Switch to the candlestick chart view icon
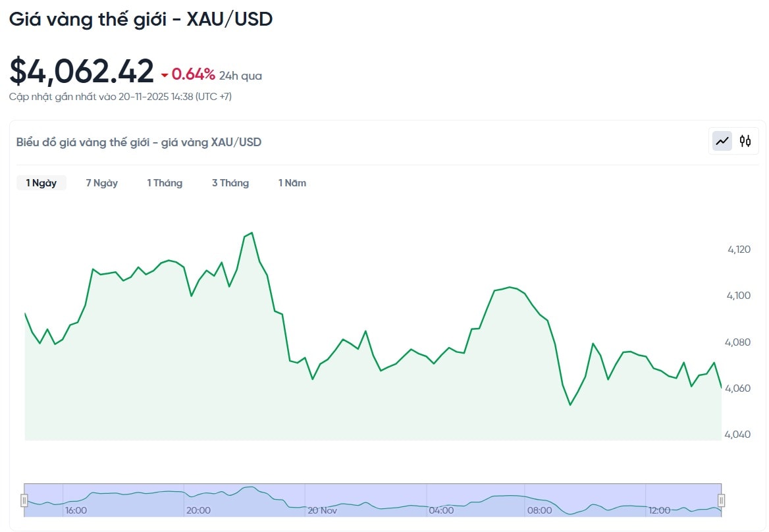 coord(745,141)
